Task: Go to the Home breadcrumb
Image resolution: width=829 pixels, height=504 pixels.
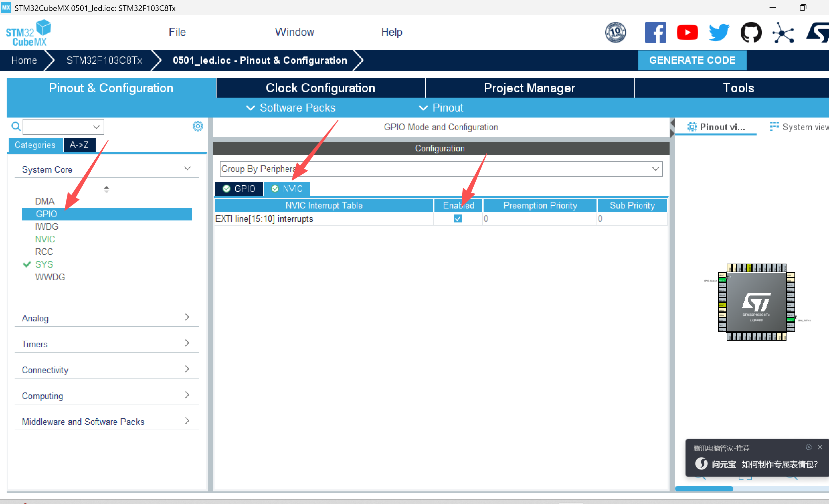Action: 24,60
